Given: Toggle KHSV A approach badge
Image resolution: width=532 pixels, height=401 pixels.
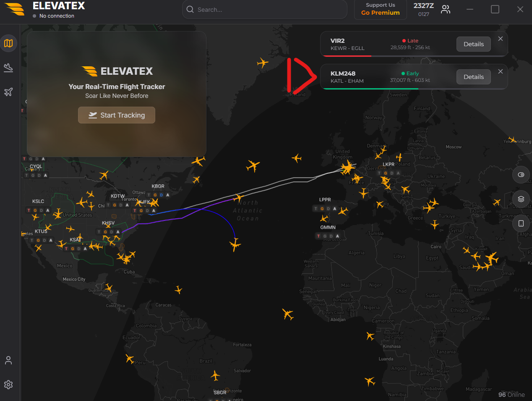Looking at the screenshot, I should [118, 232].
